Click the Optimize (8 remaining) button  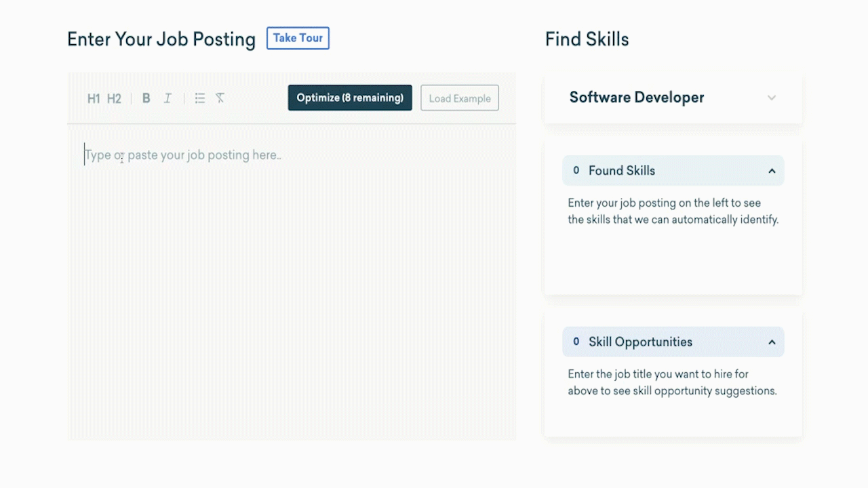[350, 98]
